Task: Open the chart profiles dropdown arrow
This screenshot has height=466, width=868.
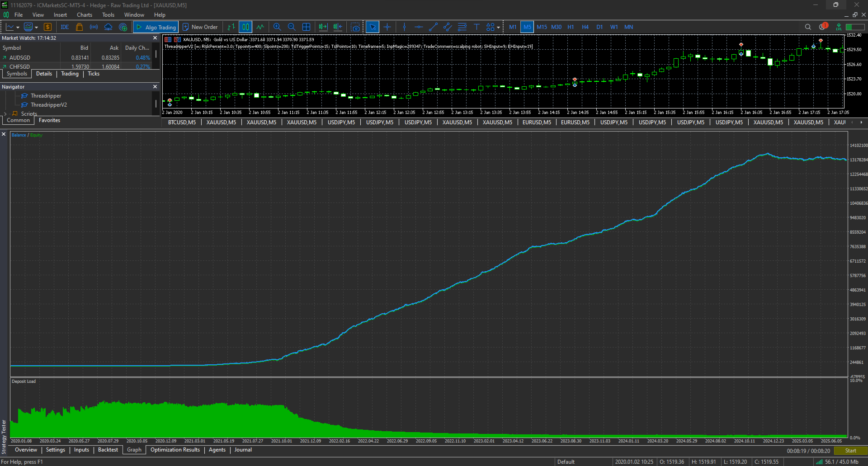Action: pyautogui.click(x=36, y=27)
